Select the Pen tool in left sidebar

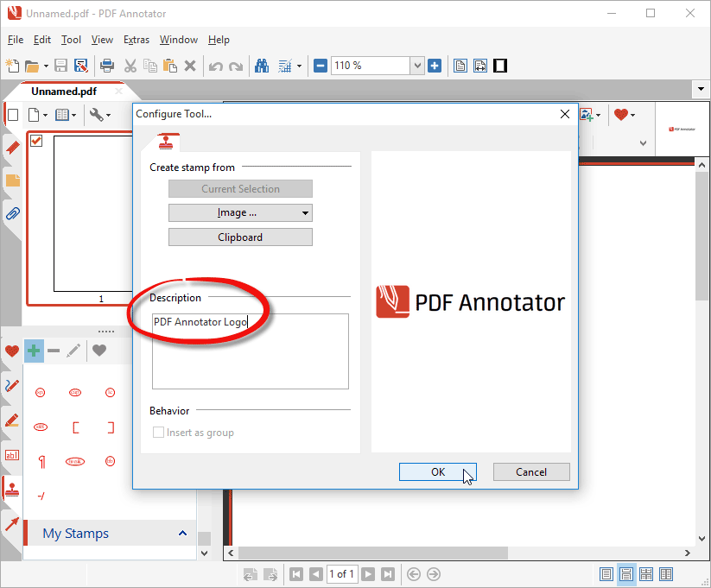point(12,386)
